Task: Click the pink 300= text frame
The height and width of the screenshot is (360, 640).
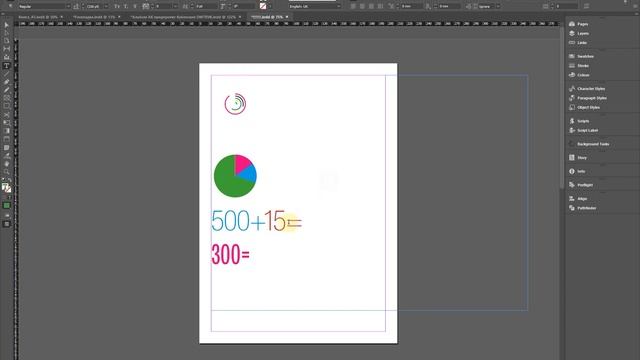Action: [x=231, y=255]
